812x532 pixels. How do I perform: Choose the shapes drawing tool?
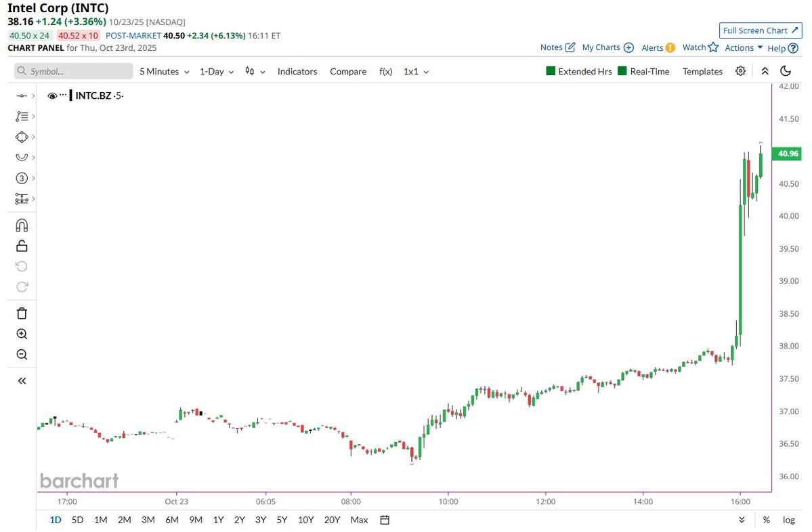[x=22, y=137]
